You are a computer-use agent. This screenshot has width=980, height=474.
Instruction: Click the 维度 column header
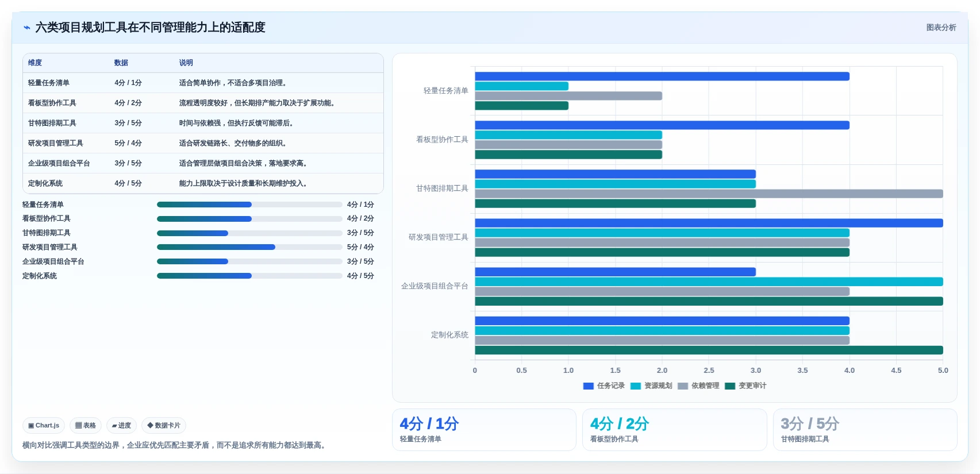35,63
